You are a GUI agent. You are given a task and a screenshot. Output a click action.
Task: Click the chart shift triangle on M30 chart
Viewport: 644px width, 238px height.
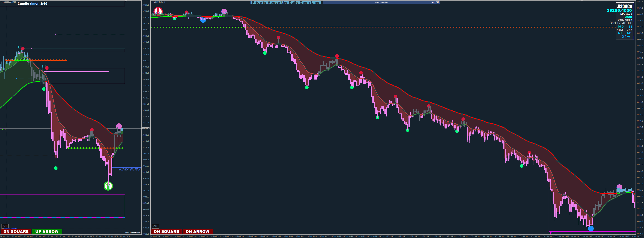[126, 1]
